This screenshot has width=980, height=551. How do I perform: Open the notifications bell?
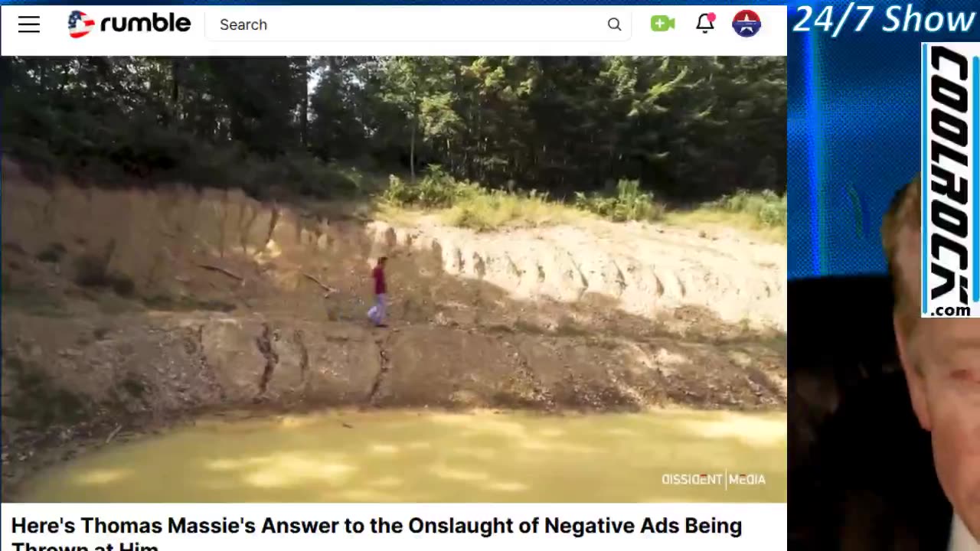(705, 24)
